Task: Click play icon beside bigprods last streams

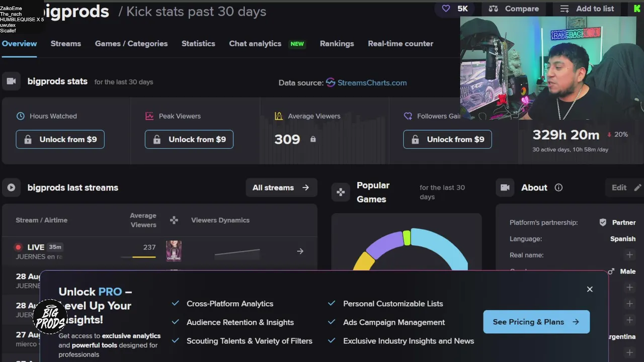Action: point(11,188)
